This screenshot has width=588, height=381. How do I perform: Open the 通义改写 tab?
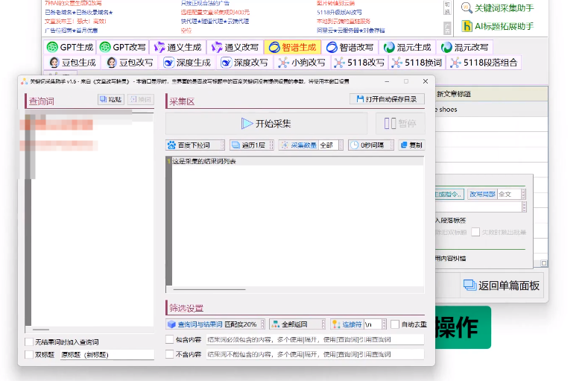[235, 47]
